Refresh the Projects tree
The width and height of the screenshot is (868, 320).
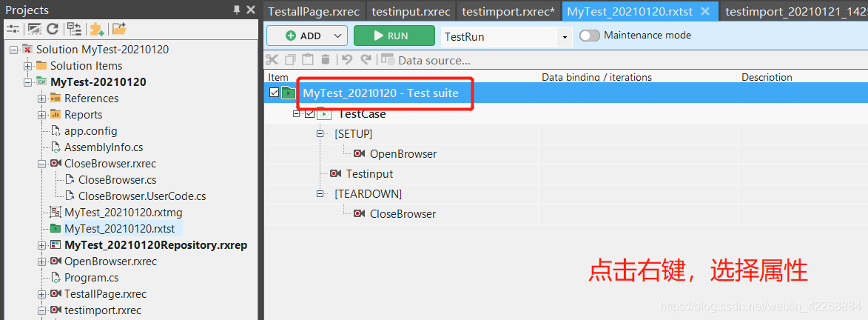click(53, 28)
